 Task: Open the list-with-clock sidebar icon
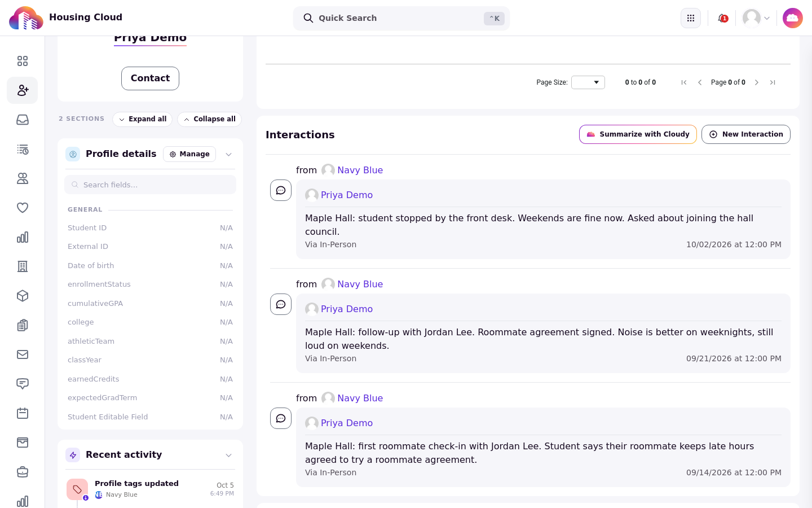[x=23, y=149]
